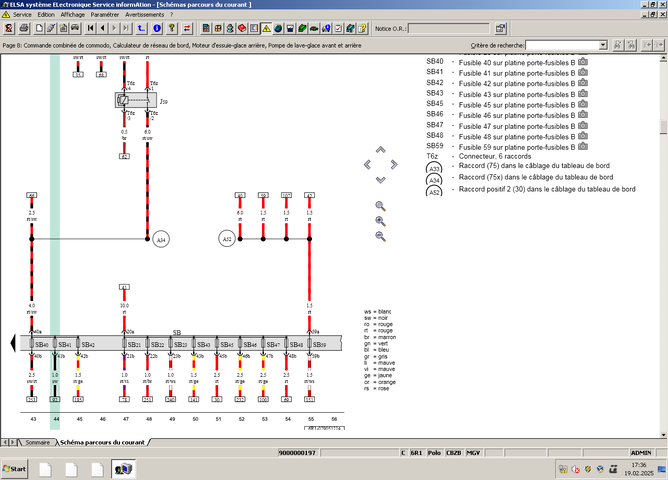Expand the Critère de recherche dropdown
668x480 pixels.
[603, 45]
